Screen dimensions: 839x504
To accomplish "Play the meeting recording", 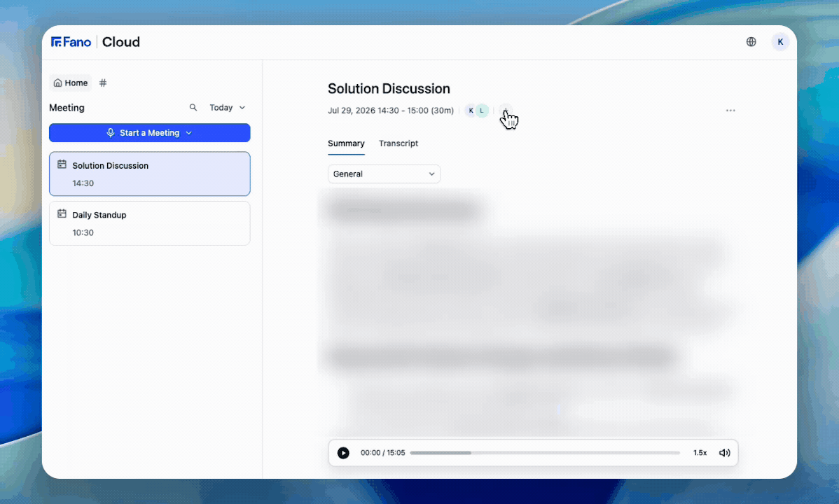I will (343, 453).
